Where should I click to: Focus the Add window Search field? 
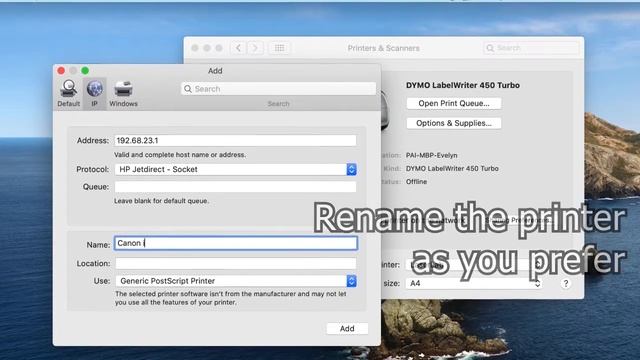(x=278, y=89)
